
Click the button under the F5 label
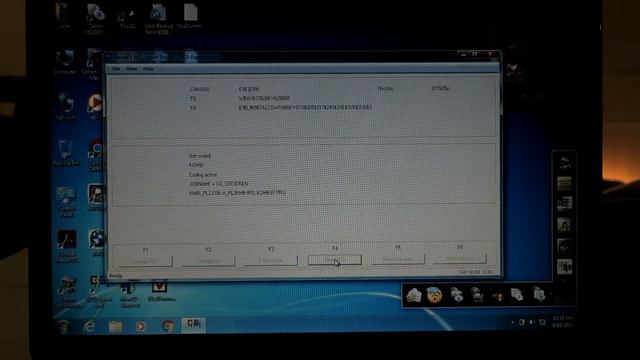point(398,259)
